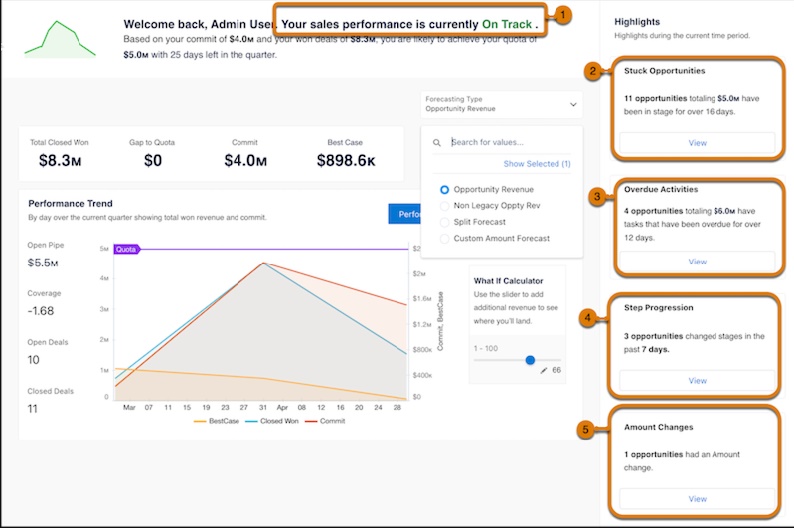Click the search magnifier icon
This screenshot has height=528, width=794.
436,143
